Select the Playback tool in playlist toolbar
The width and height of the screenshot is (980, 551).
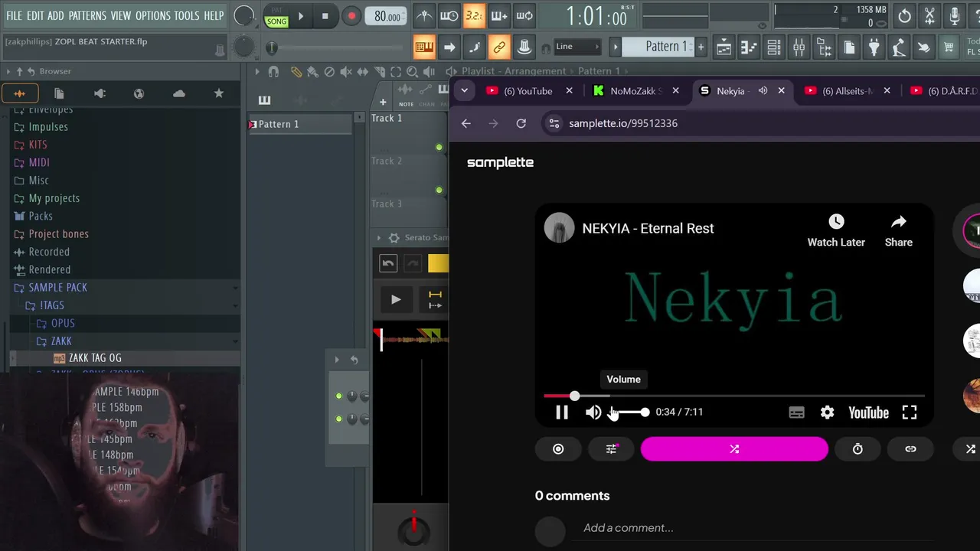[x=429, y=71]
